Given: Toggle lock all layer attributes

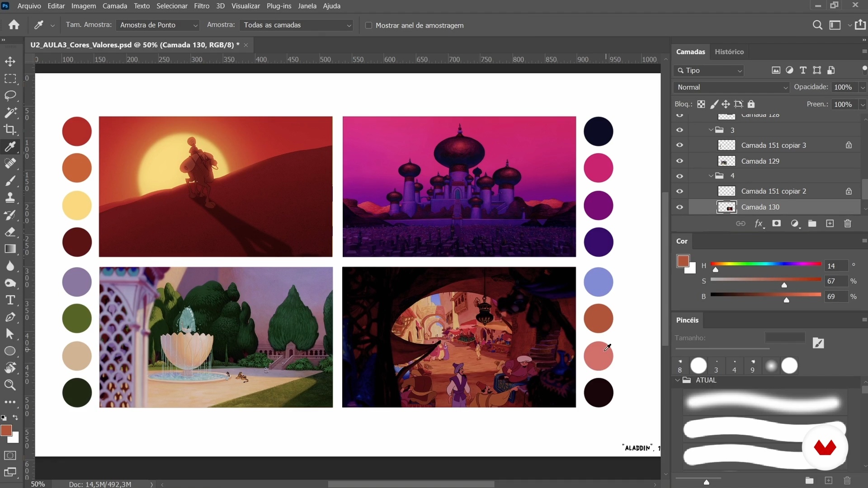Looking at the screenshot, I should coord(751,104).
